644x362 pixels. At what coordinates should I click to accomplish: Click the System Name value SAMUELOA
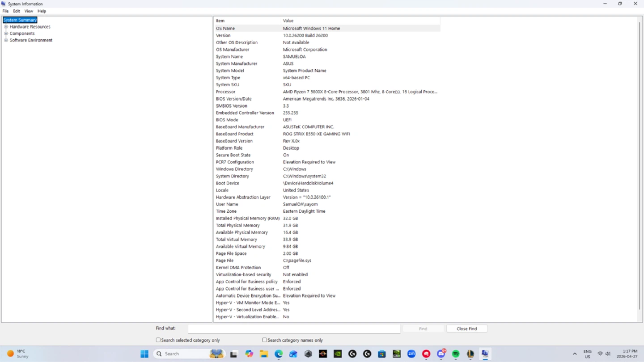tap(294, 57)
